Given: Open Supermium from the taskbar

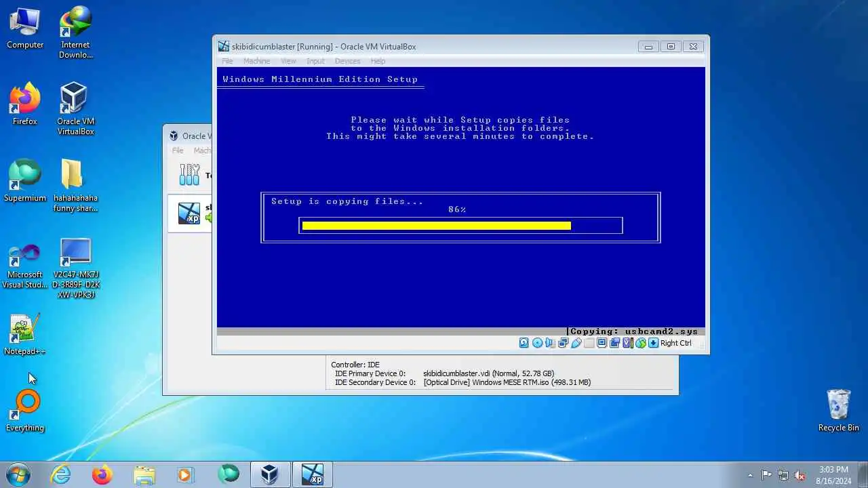Looking at the screenshot, I should click(229, 474).
